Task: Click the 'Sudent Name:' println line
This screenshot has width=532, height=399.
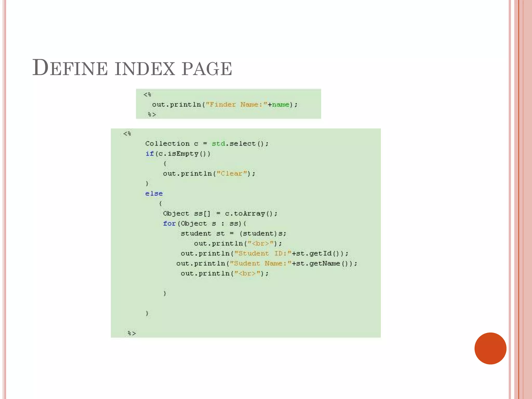Action: pos(267,263)
